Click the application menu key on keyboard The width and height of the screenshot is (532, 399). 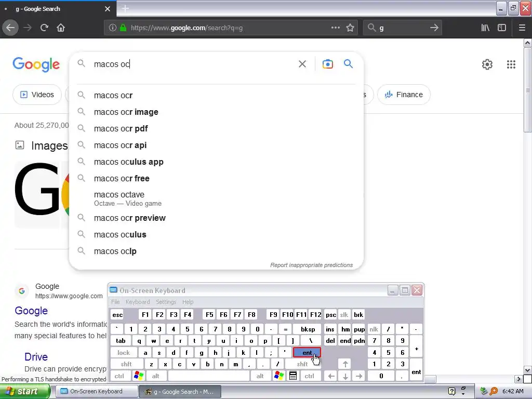tap(293, 376)
